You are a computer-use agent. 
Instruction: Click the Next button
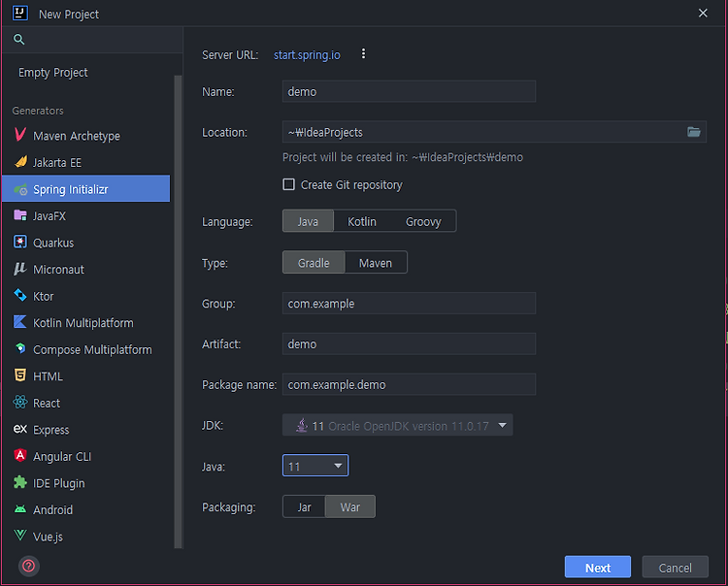(598, 567)
